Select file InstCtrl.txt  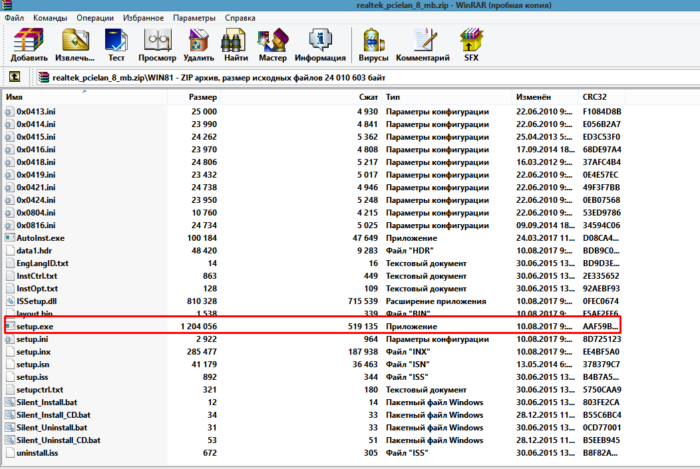(37, 276)
